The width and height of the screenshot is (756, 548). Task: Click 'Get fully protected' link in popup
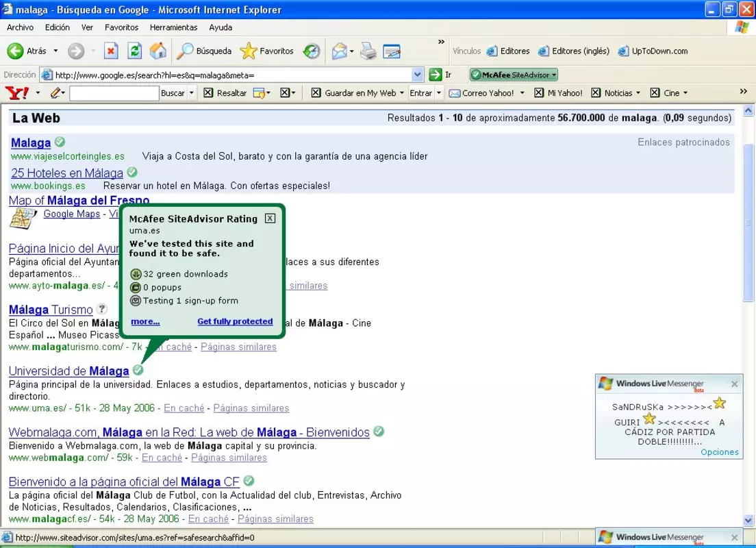pyautogui.click(x=235, y=321)
